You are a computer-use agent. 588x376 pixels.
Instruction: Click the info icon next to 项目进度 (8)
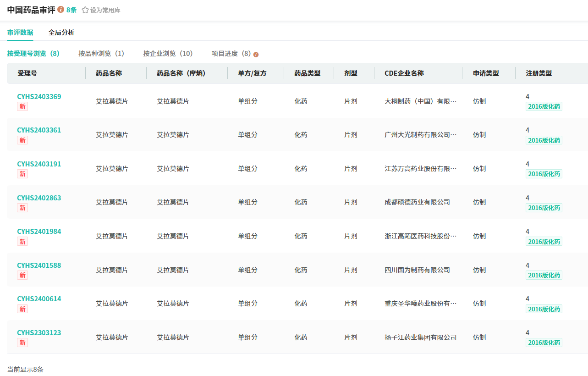coord(256,55)
